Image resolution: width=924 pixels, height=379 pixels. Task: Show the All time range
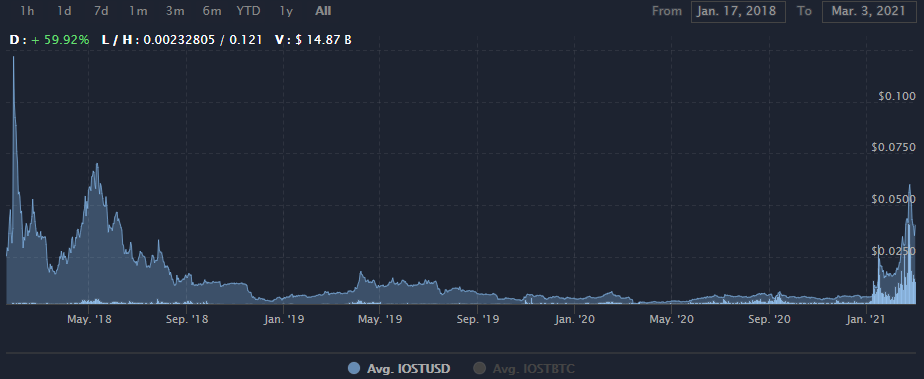point(323,11)
